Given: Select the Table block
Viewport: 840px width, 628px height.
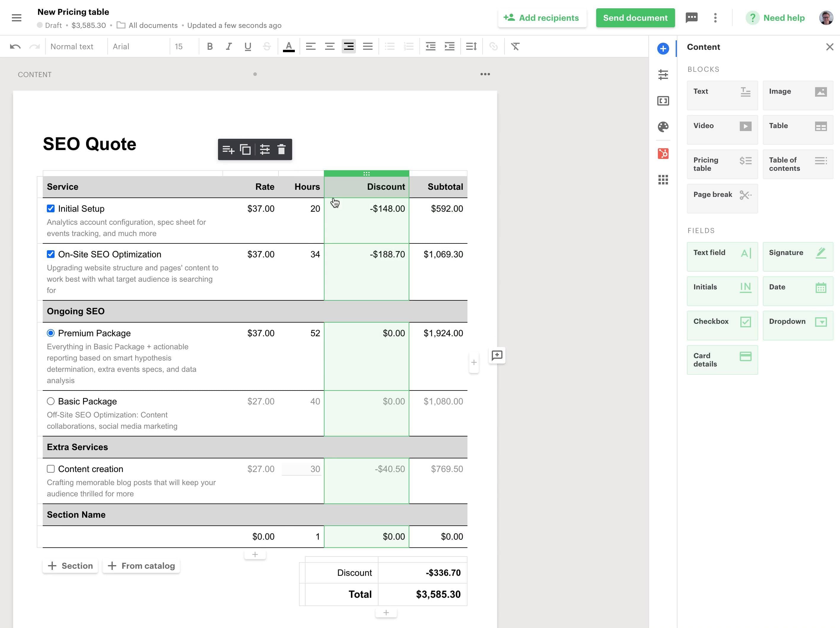Looking at the screenshot, I should click(798, 130).
